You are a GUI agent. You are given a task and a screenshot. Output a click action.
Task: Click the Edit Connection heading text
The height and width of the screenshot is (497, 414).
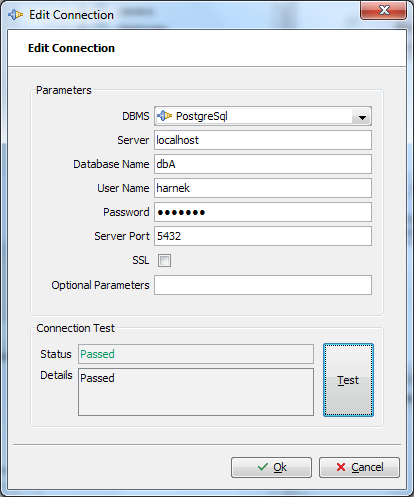tap(71, 48)
